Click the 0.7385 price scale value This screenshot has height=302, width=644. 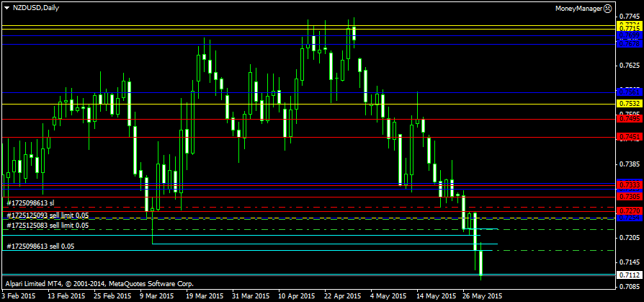point(629,164)
